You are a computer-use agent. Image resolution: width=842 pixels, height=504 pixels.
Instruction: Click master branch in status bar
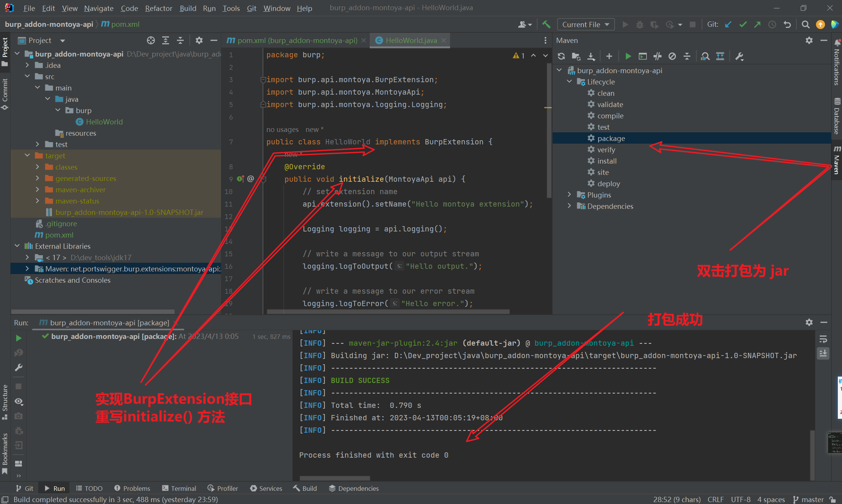click(x=808, y=499)
